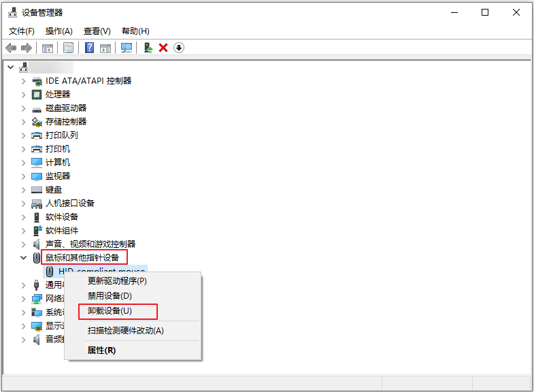This screenshot has width=534, height=392.
Task: Click the Forward arrow toolbar icon
Action: (27, 48)
